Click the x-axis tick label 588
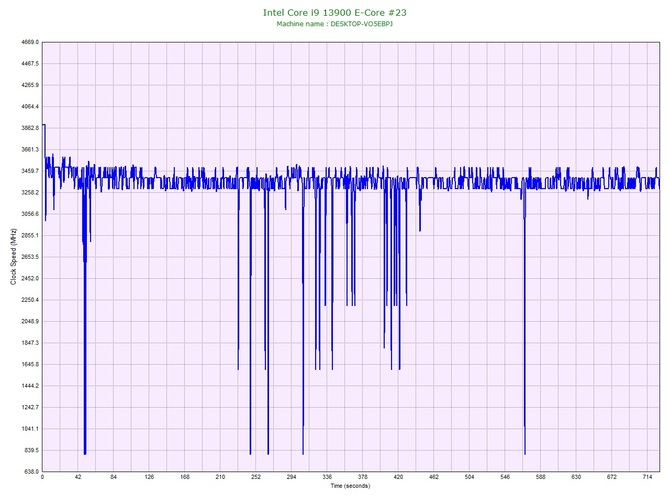 (541, 477)
